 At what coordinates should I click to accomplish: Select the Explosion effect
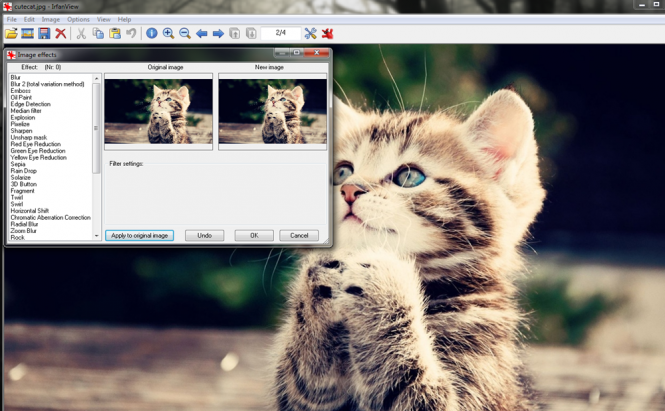[x=23, y=117]
